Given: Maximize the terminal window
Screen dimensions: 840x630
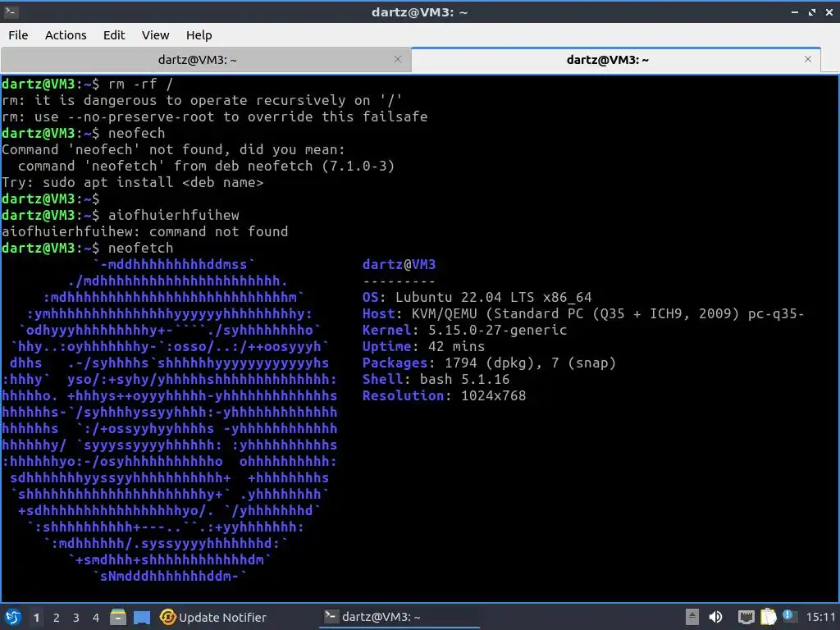Looking at the screenshot, I should [811, 12].
